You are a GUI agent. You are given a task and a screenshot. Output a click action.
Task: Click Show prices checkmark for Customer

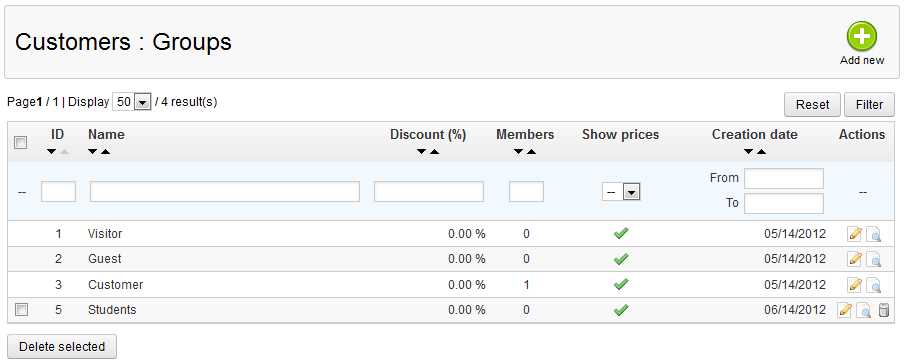[x=621, y=284]
